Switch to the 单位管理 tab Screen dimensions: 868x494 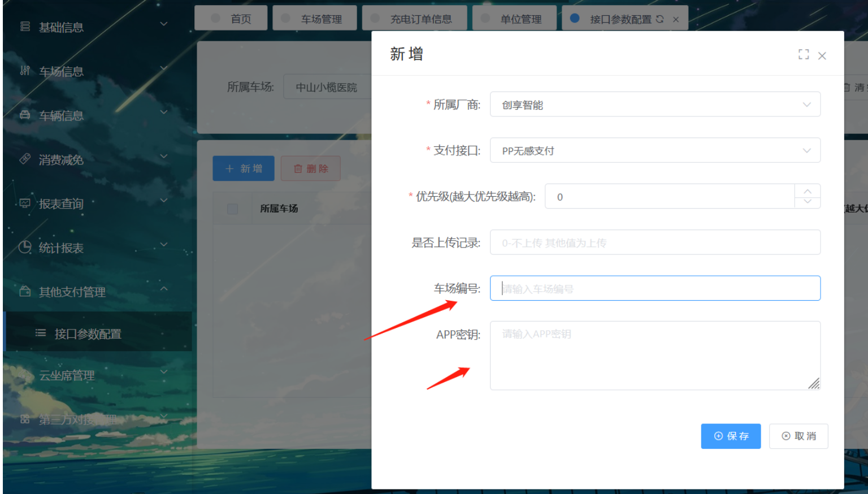point(514,18)
